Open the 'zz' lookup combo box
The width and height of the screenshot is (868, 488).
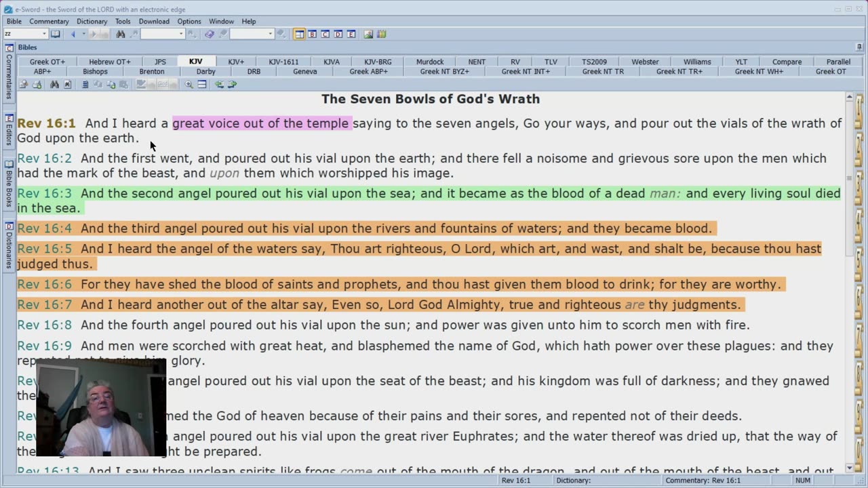pyautogui.click(x=25, y=34)
